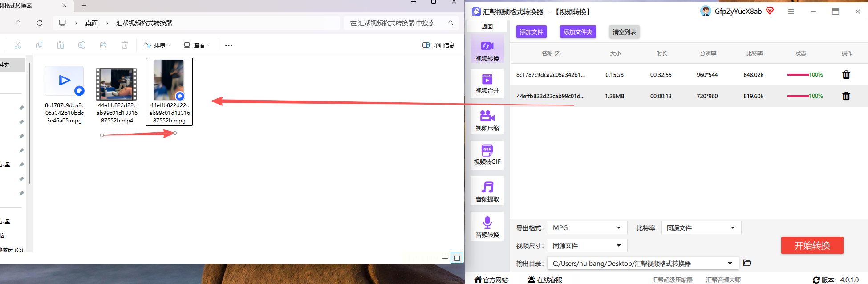
Task: Start conversion with 开始转换 button
Action: (x=812, y=245)
